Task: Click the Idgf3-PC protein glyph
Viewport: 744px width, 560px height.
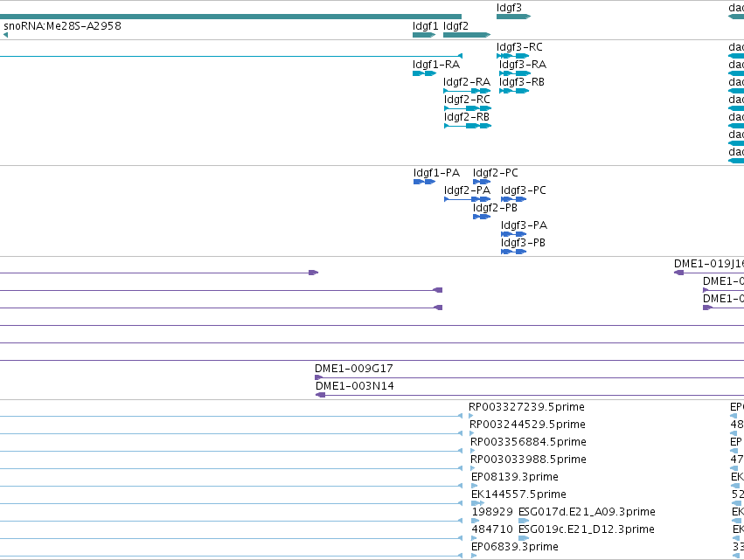Action: point(513,200)
